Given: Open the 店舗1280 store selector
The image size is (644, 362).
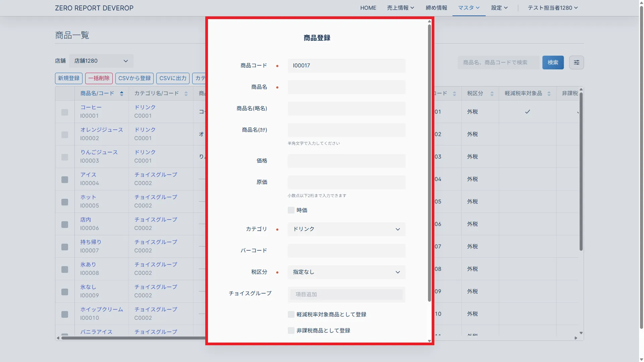Looking at the screenshot, I should (101, 61).
